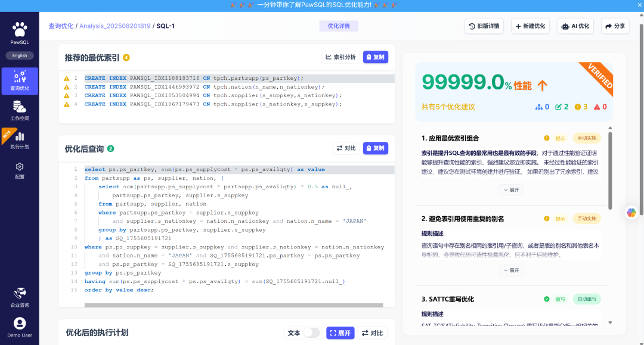This screenshot has height=345, width=644.
Task: Close the top announcement banner
Action: coord(639,5)
